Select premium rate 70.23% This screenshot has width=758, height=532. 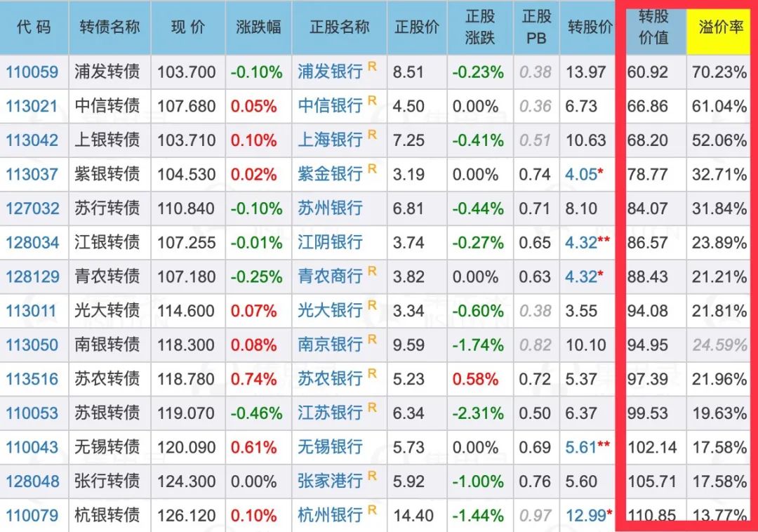(x=719, y=72)
